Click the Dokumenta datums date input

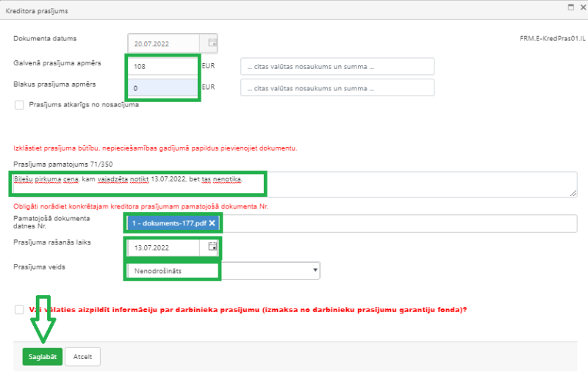point(165,44)
